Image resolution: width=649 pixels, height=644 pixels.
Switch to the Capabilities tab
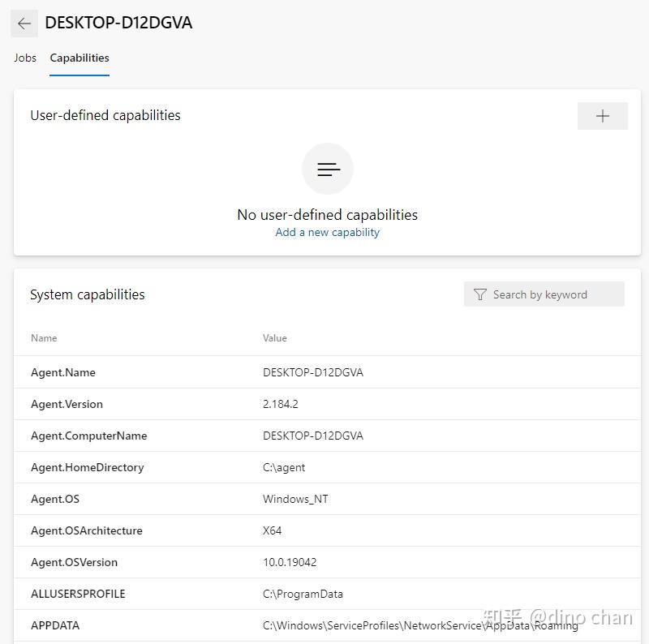click(x=79, y=58)
